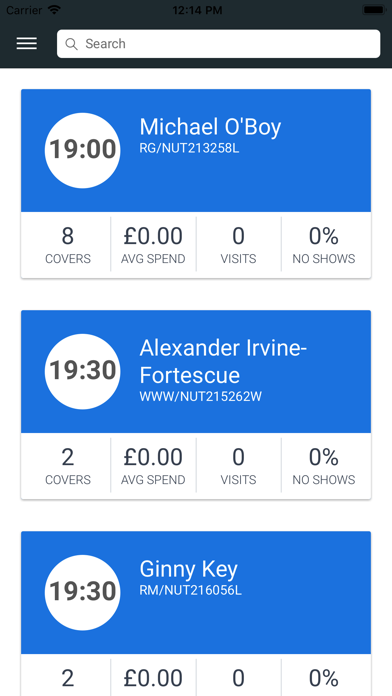This screenshot has width=392, height=696.
Task: Select Ginny Key's 19:30 time circle
Action: [x=83, y=592]
